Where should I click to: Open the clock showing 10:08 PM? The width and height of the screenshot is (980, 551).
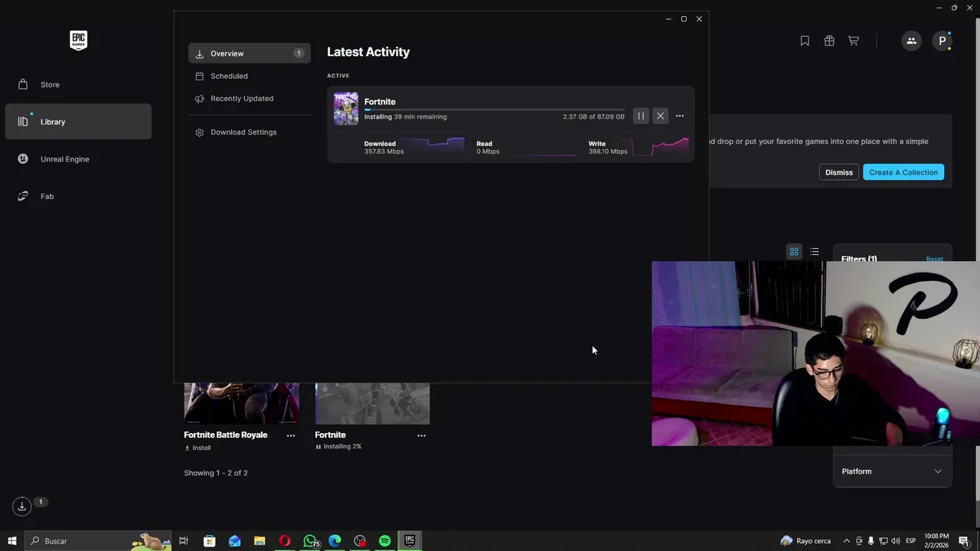click(936, 541)
